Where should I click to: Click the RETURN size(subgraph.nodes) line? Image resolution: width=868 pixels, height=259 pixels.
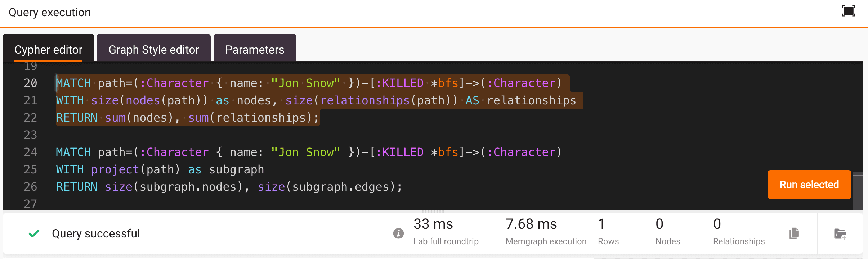pyautogui.click(x=229, y=187)
